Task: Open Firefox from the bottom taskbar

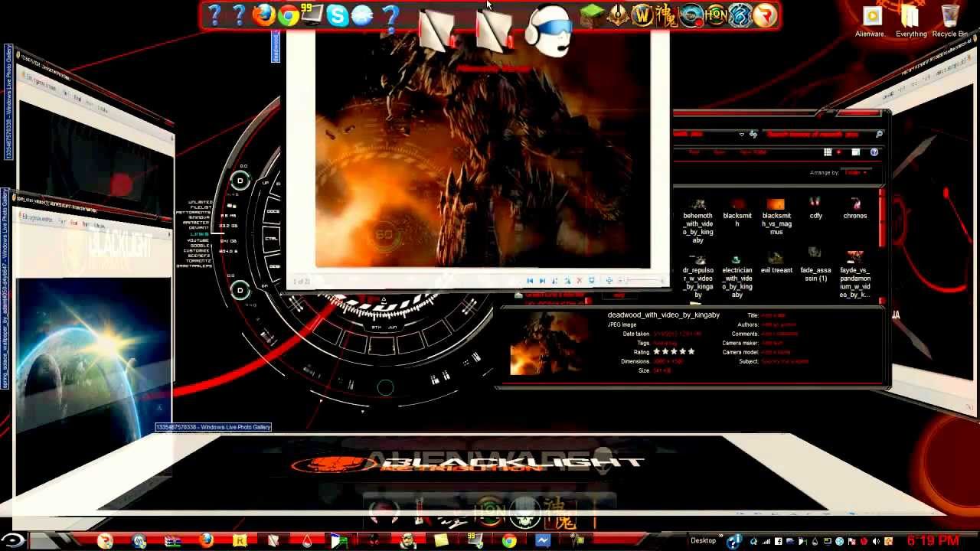Action: click(206, 541)
